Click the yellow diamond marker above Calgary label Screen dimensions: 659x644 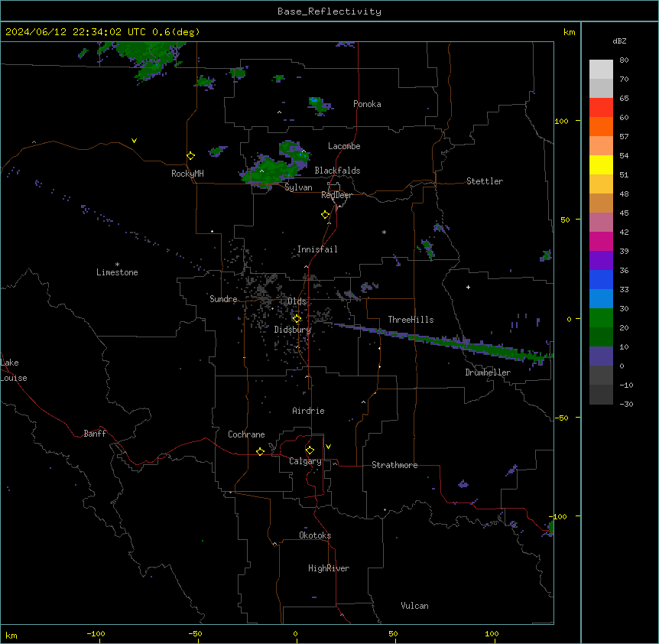[x=310, y=450]
